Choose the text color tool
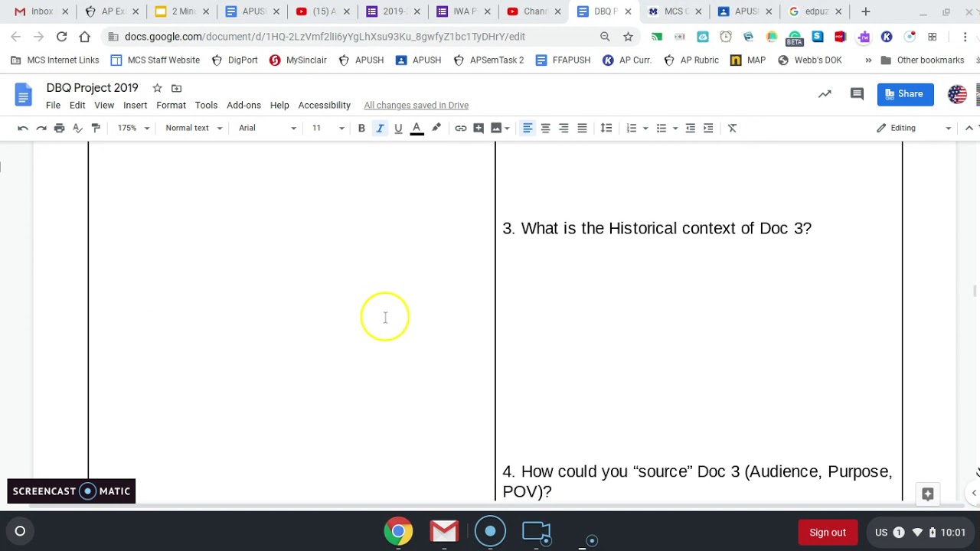 pos(416,128)
